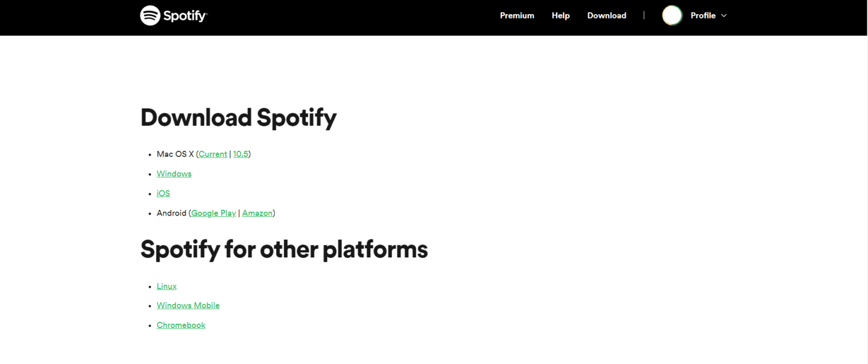Open the Help section
The width and height of the screenshot is (868, 364).
point(561,15)
